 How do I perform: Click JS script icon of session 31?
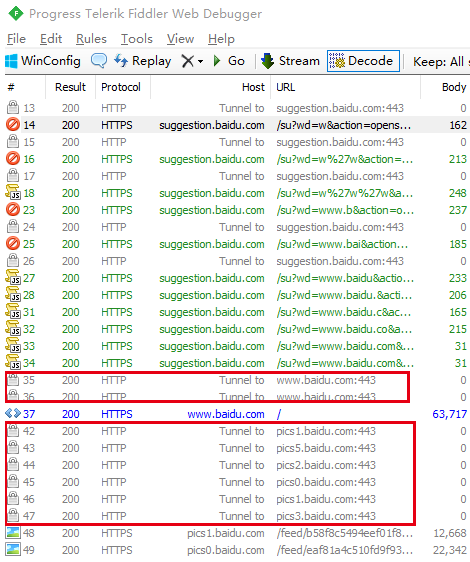pos(13,311)
